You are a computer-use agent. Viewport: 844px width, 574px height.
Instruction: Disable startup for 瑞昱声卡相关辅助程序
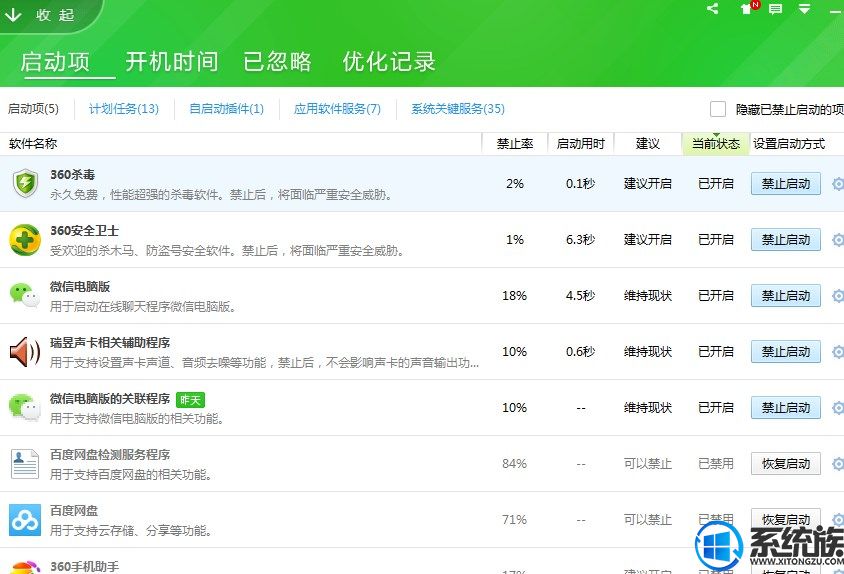[x=786, y=352]
